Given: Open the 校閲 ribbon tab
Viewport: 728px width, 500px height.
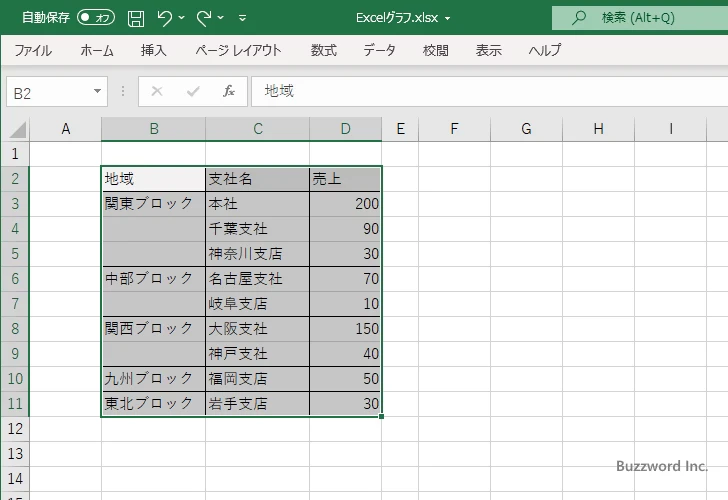Looking at the screenshot, I should (436, 50).
